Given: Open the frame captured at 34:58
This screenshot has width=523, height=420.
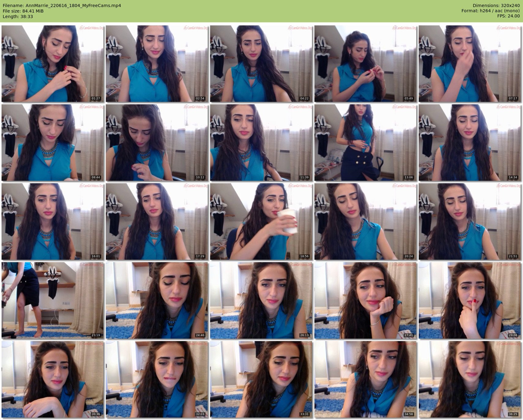Looking at the screenshot, I should (365, 379).
